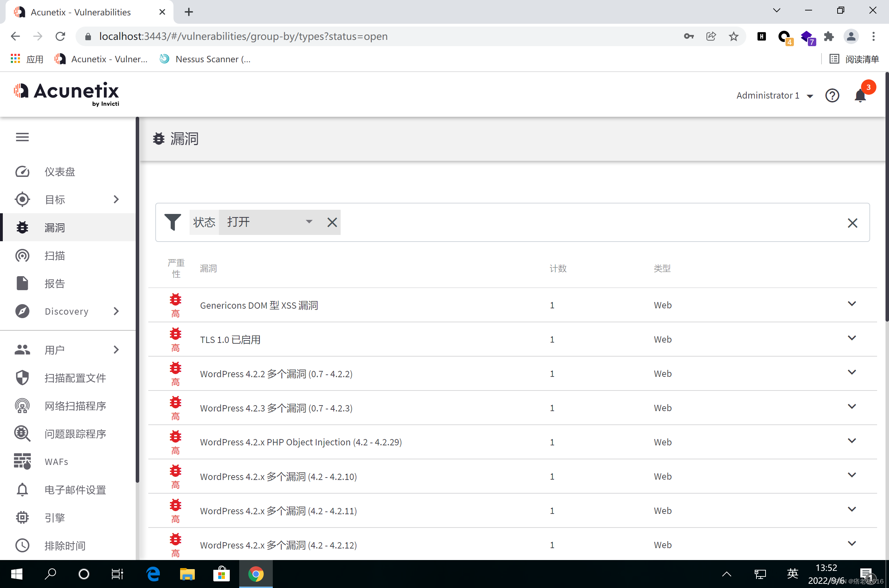889x588 pixels.
Task: Open the Windows Start menu
Action: coord(16,574)
